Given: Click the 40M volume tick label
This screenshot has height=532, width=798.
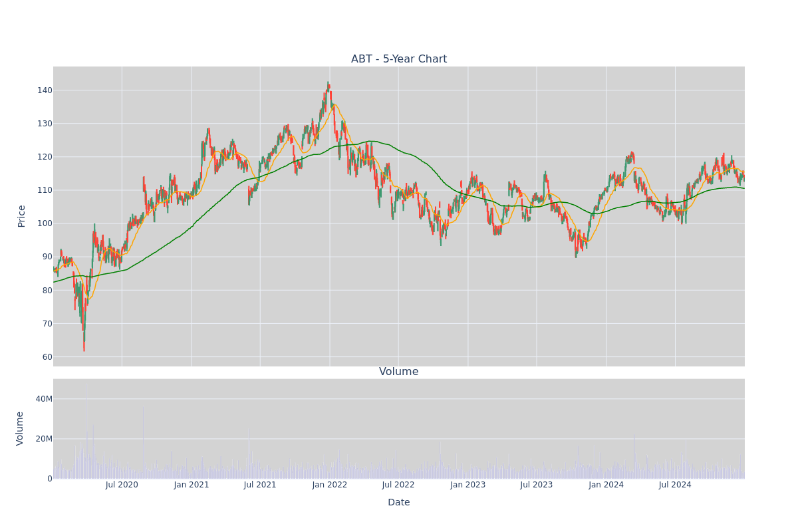Looking at the screenshot, I should coord(44,399).
